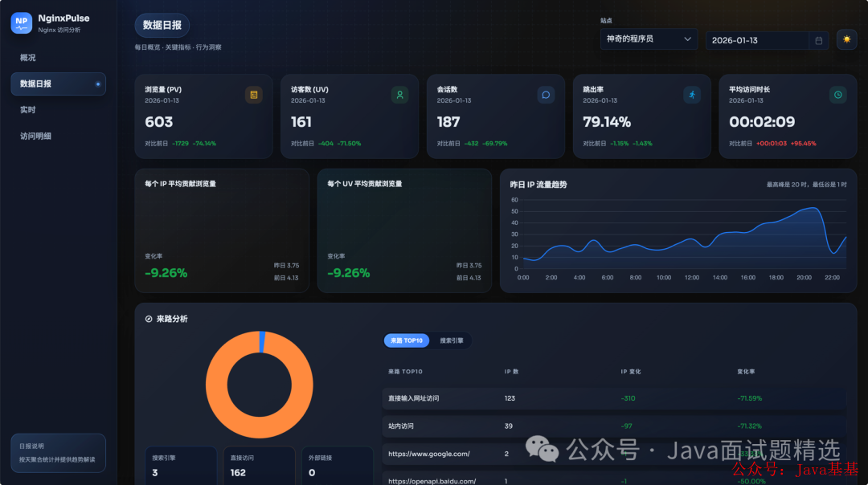Click the 来路分析 section icon
The width and height of the screenshot is (868, 485).
pyautogui.click(x=149, y=319)
